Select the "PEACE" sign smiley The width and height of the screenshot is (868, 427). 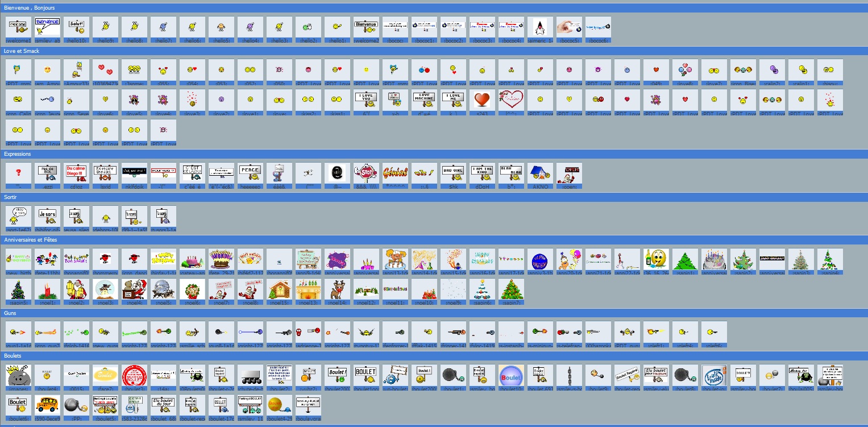pos(251,173)
